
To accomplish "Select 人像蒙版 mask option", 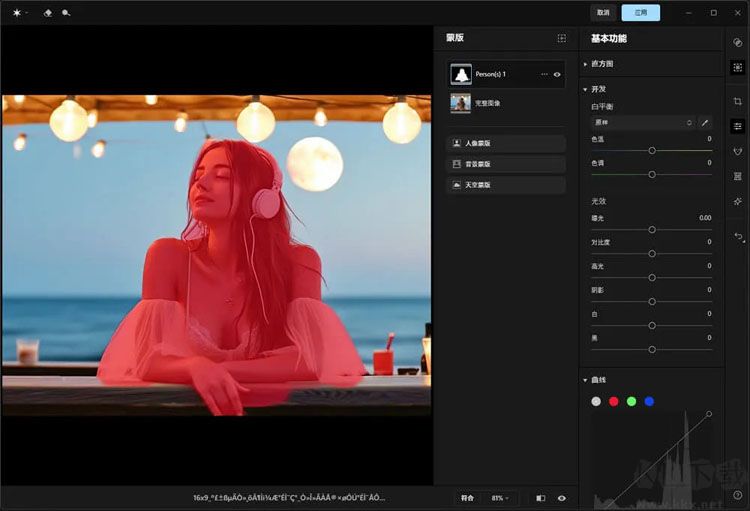I will [x=506, y=143].
